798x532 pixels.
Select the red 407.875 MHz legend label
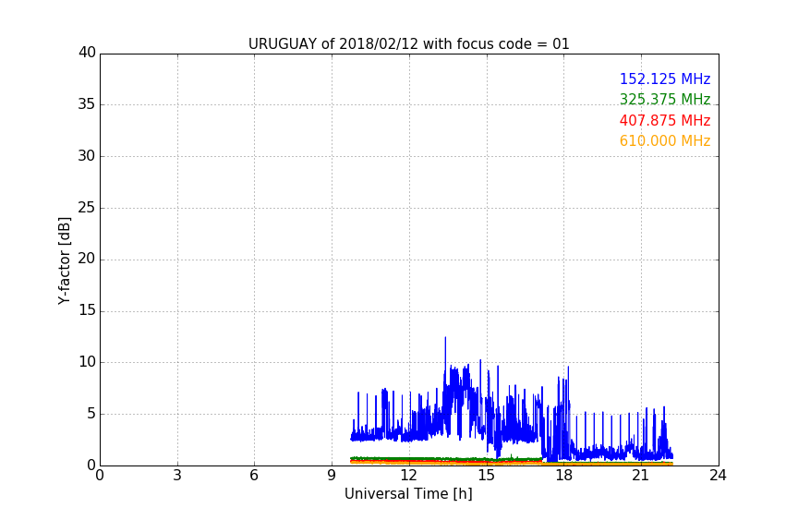(x=665, y=121)
